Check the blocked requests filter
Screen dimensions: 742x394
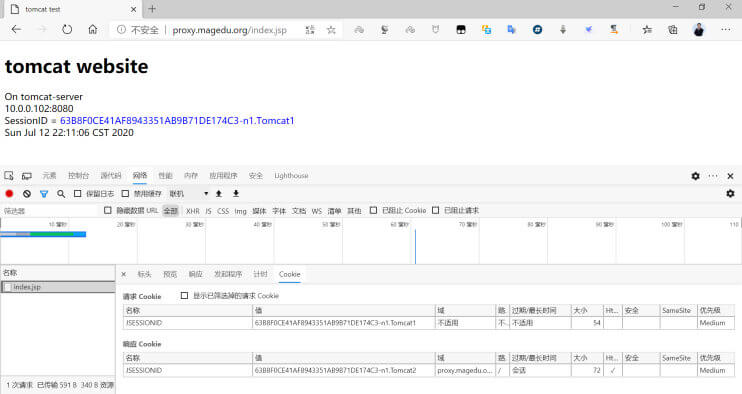click(x=435, y=210)
